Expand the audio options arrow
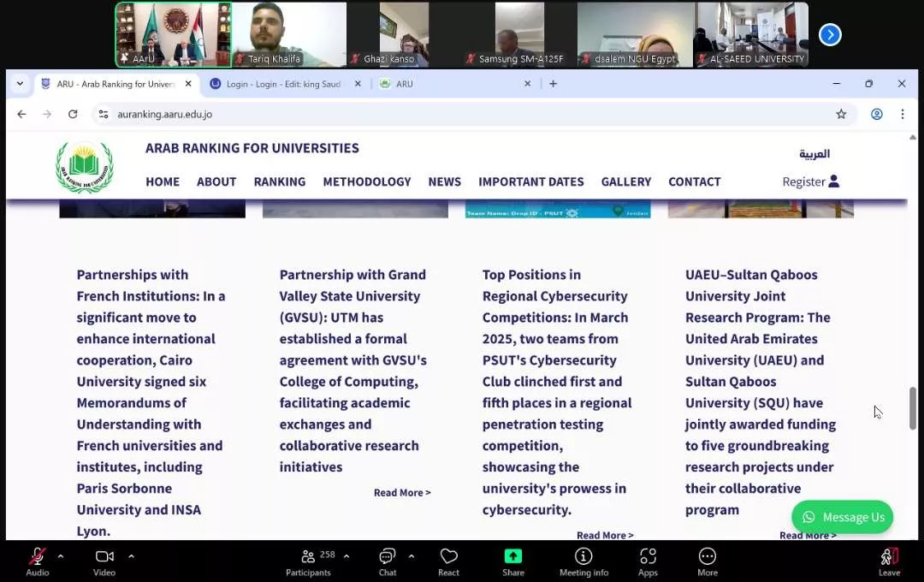924x582 pixels. click(x=60, y=555)
